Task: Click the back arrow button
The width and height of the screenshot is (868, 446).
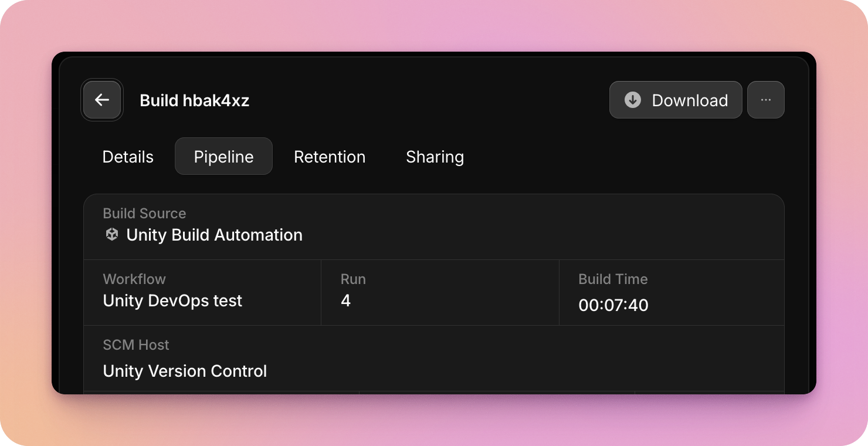Action: point(102,100)
